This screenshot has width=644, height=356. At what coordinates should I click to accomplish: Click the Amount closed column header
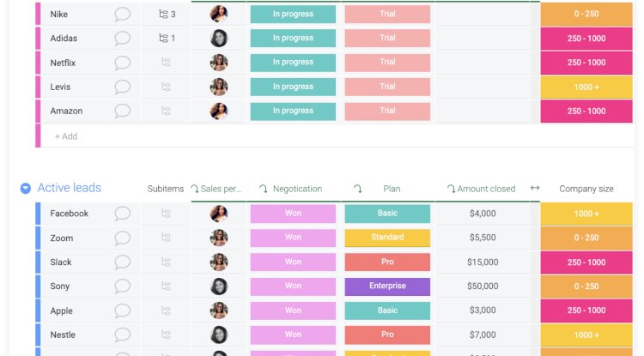486,189
